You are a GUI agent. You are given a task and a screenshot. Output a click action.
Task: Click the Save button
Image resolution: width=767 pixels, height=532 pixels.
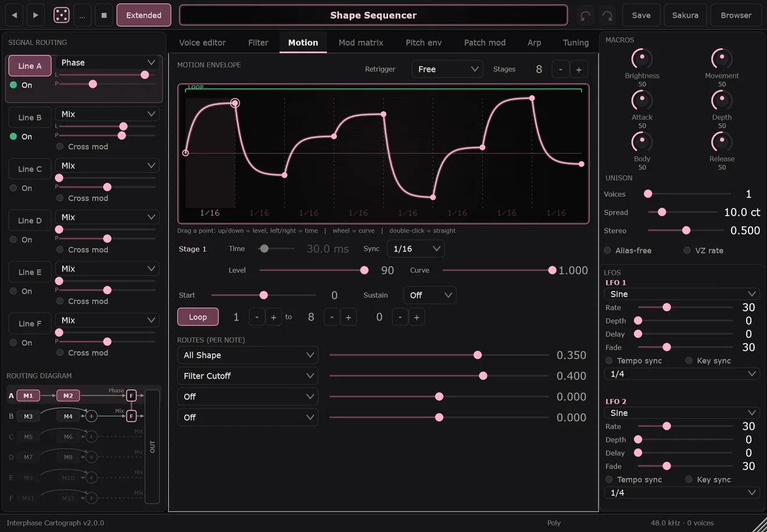[x=641, y=15]
